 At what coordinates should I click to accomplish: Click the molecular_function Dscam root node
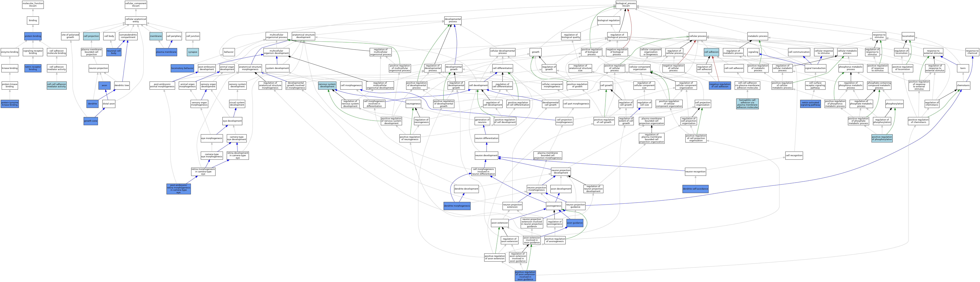coord(33,5)
